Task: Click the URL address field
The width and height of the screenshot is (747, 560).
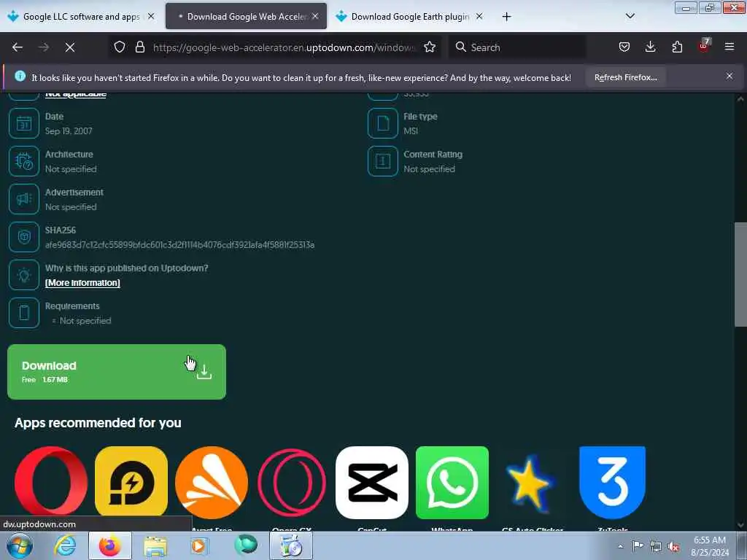Action: point(284,47)
